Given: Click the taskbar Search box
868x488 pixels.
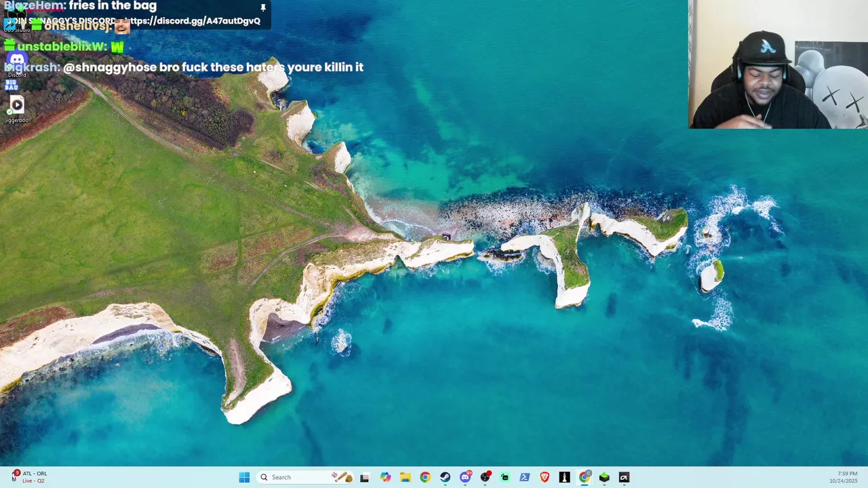Looking at the screenshot, I should pyautogui.click(x=306, y=477).
